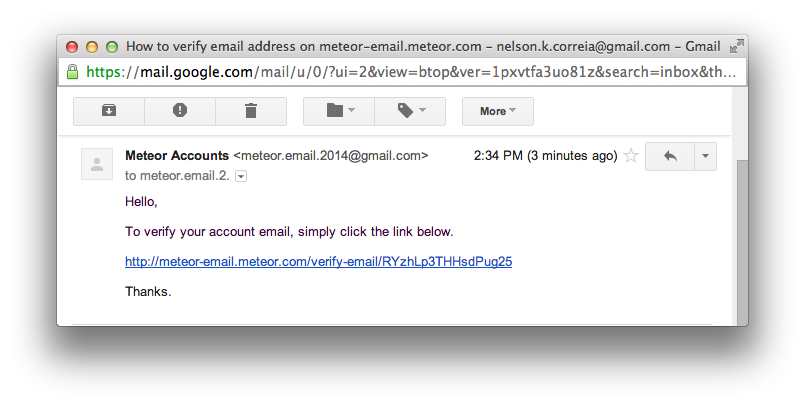Image resolution: width=805 pixels, height=405 pixels.
Task: Click the green zoom window button
Action: (x=112, y=47)
